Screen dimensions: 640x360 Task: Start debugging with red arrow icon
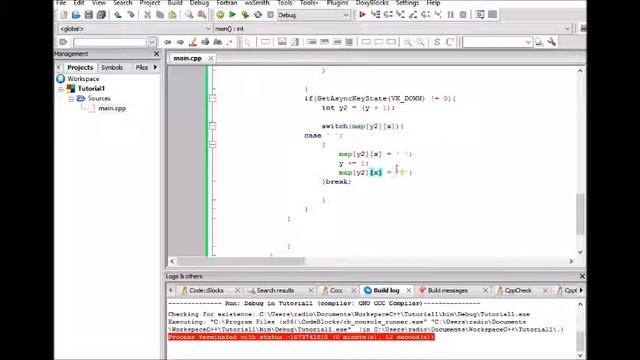pyautogui.click(x=362, y=15)
